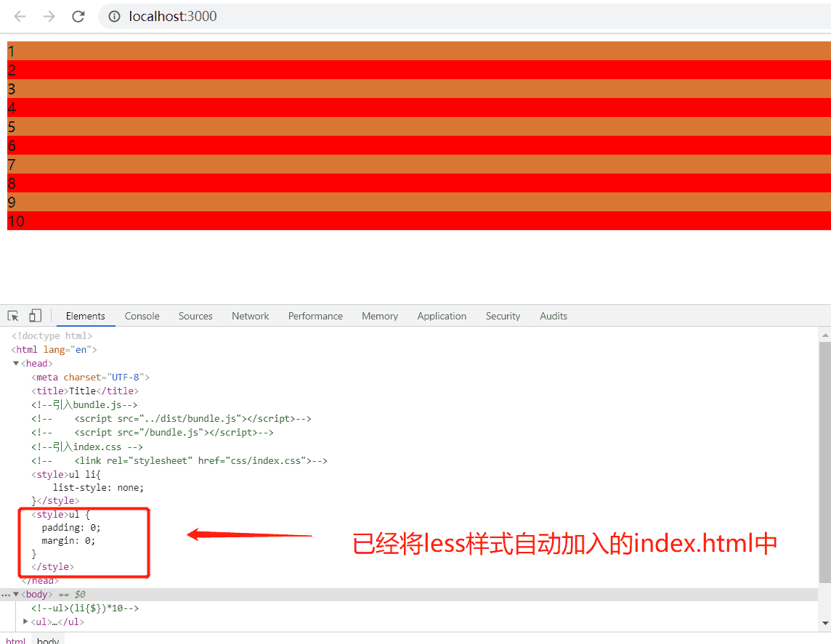Click list item 5 in the page
831x644 pixels.
pyautogui.click(x=418, y=126)
